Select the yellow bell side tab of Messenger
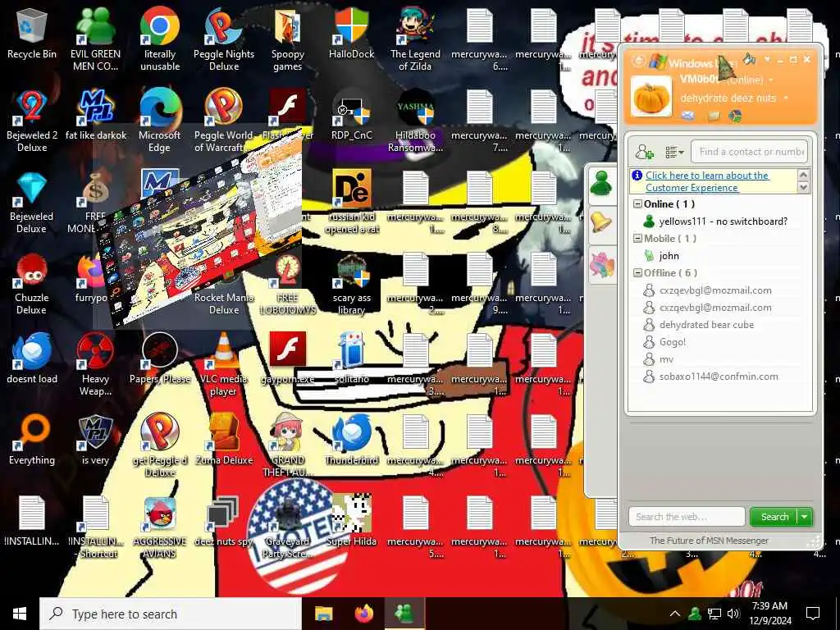The height and width of the screenshot is (630, 840). click(x=601, y=221)
